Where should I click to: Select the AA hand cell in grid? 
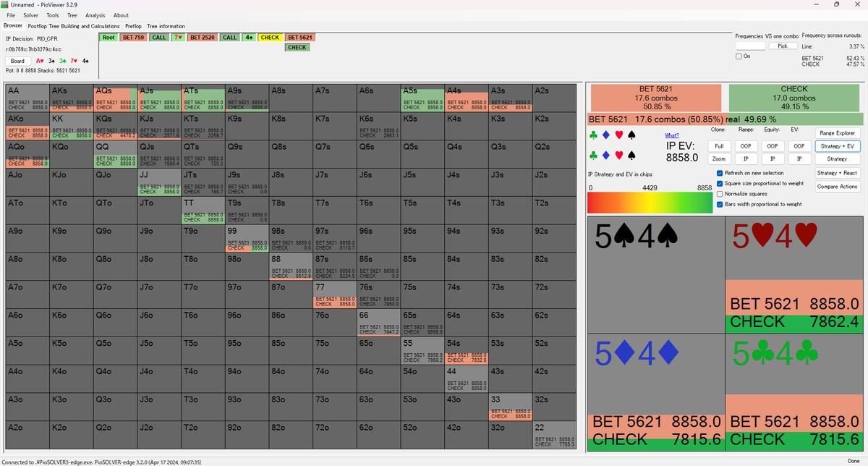click(27, 98)
